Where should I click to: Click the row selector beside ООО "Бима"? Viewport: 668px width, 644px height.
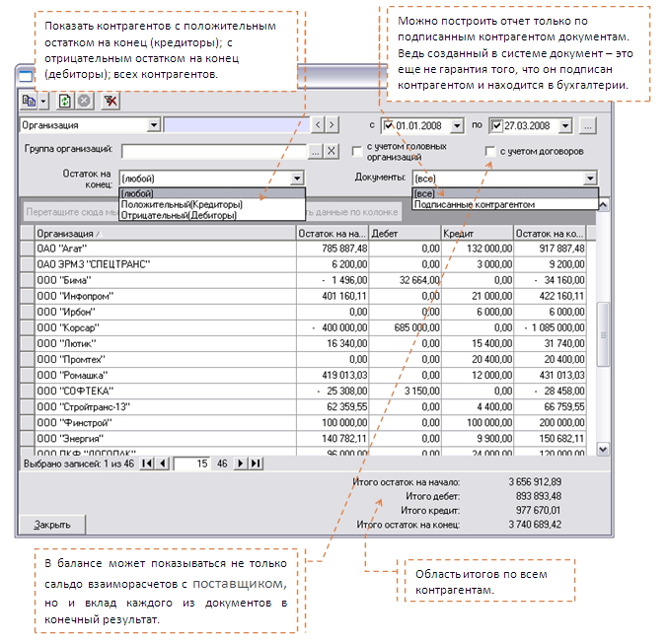28,280
